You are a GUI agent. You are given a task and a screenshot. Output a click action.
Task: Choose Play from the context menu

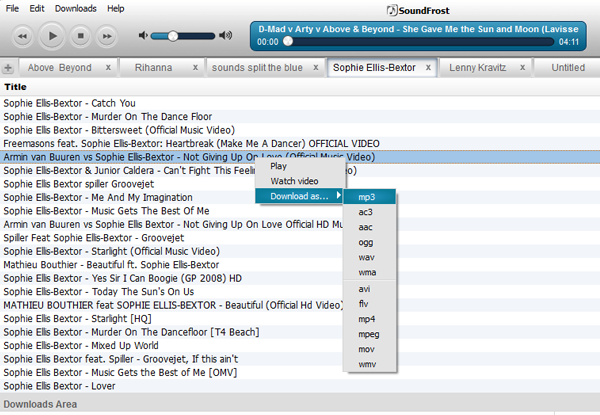pyautogui.click(x=300, y=166)
